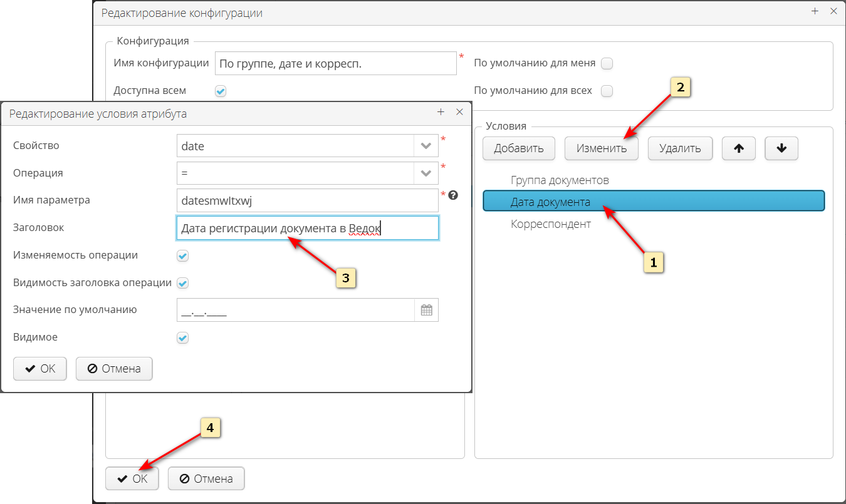Click the Изменить button
Screen dimensions: 846x504
coord(601,148)
